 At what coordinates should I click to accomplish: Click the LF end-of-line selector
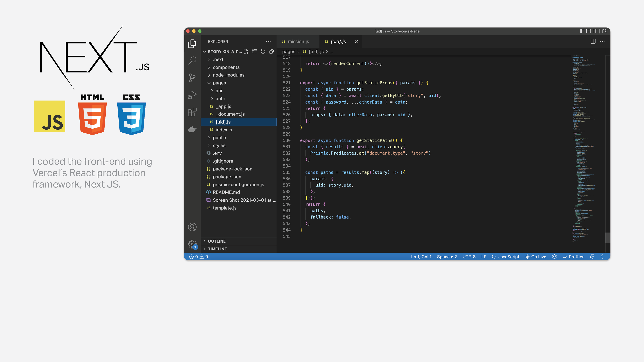[484, 257]
